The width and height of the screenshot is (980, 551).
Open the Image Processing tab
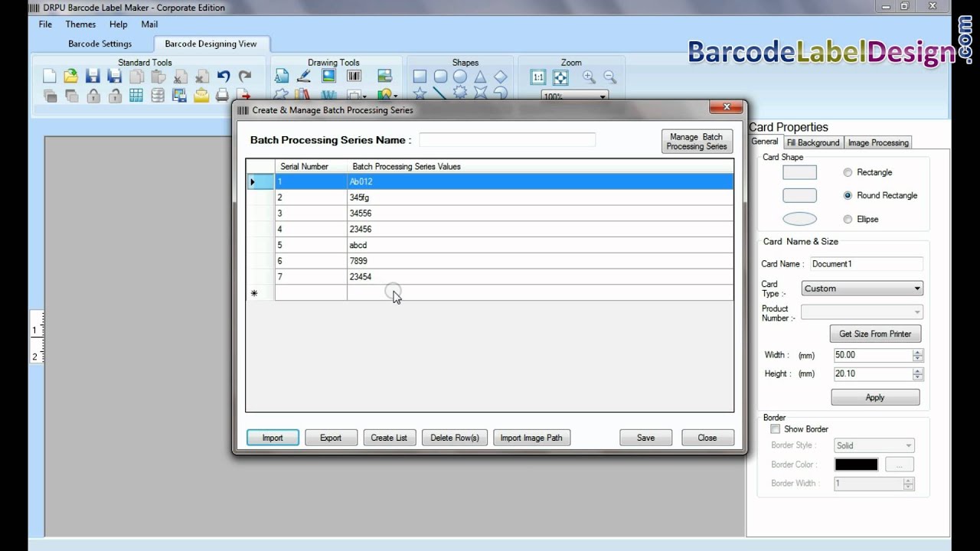878,142
